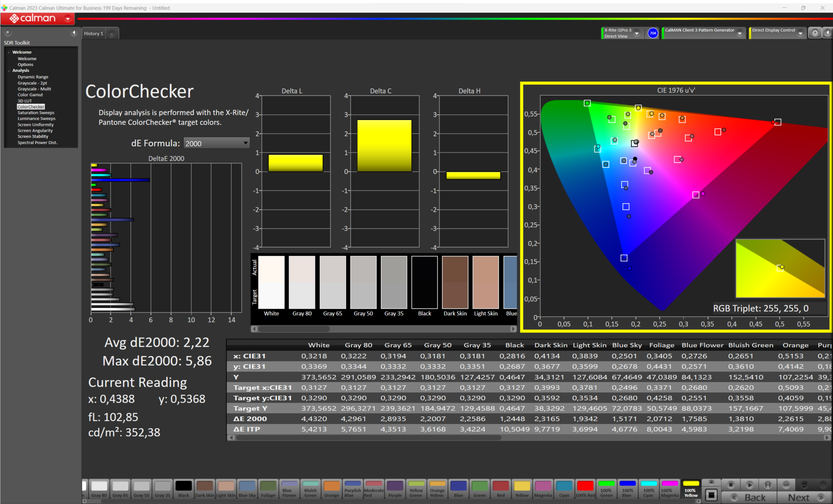Select Saturation Sweeps in the sidebar
Screen dimensions: 833x504
[x=36, y=112]
